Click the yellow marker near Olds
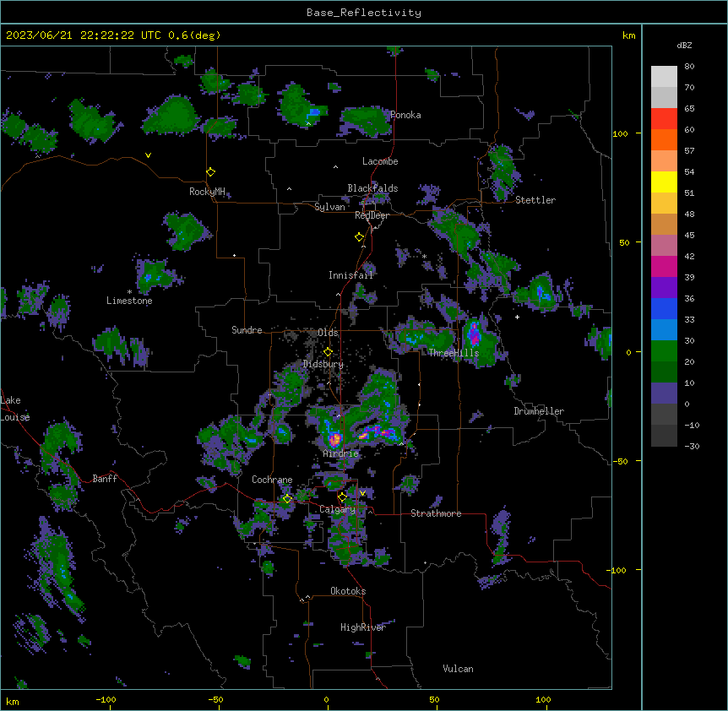Screen dimensions: 728x711 (x=328, y=351)
